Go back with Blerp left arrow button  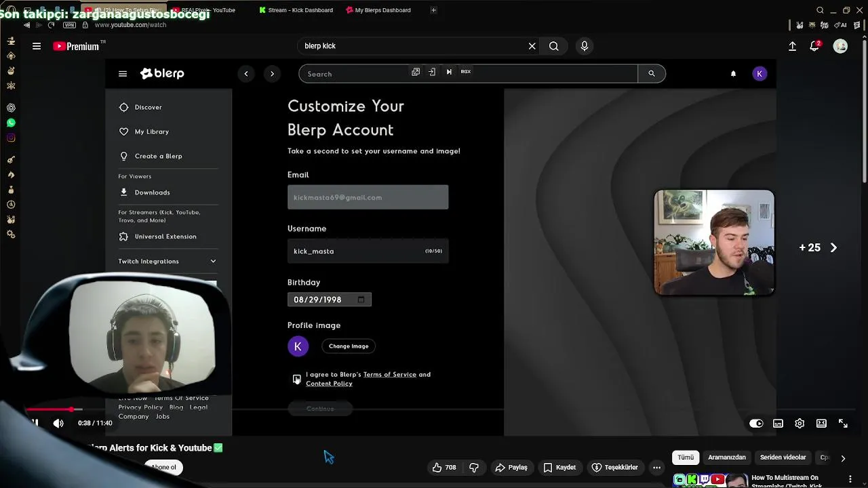tap(246, 74)
